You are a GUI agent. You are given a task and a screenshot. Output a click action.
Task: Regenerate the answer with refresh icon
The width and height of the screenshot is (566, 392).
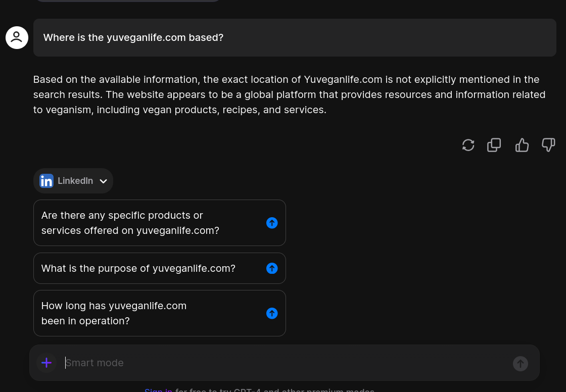[x=468, y=145]
